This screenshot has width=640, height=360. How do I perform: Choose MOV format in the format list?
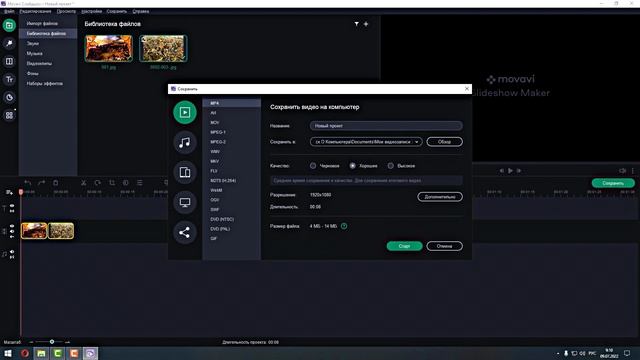(231, 122)
